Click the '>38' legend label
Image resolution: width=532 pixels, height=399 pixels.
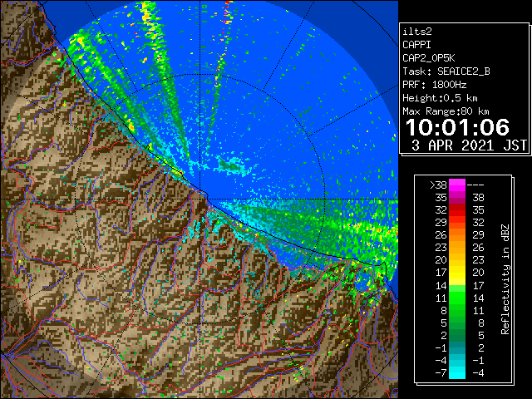(x=438, y=185)
